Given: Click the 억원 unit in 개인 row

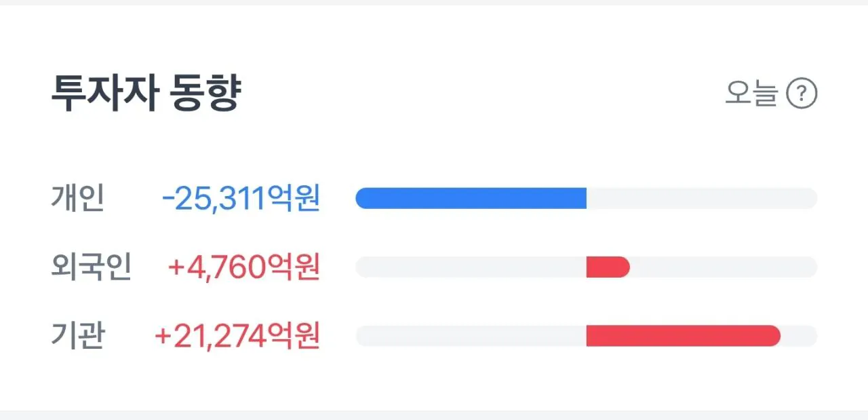Looking at the screenshot, I should click(x=294, y=198).
